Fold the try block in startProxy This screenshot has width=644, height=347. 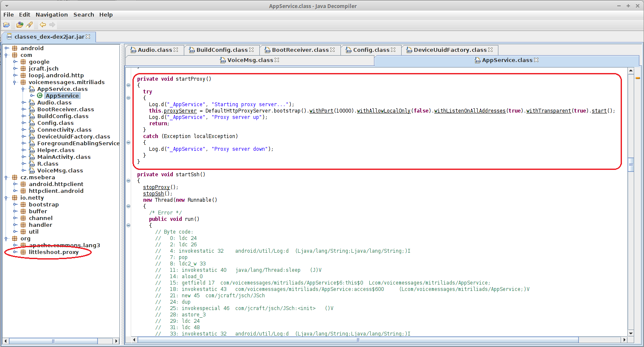coord(128,98)
